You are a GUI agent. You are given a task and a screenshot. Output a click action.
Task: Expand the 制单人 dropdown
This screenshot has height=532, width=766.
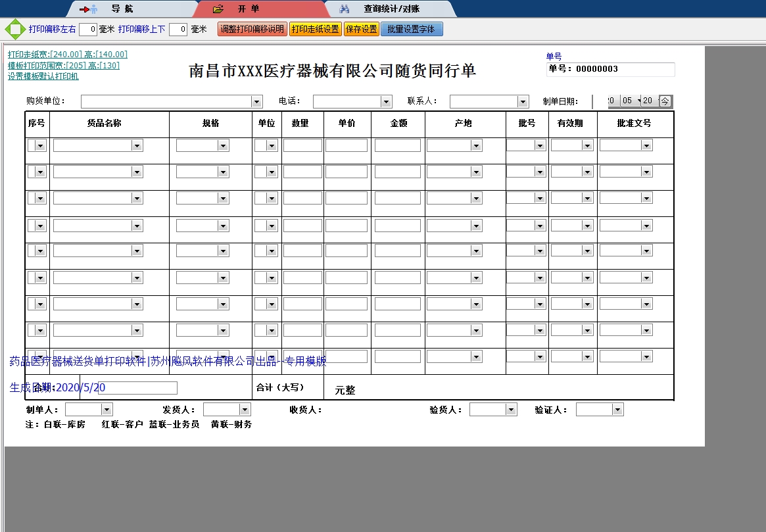(x=107, y=410)
